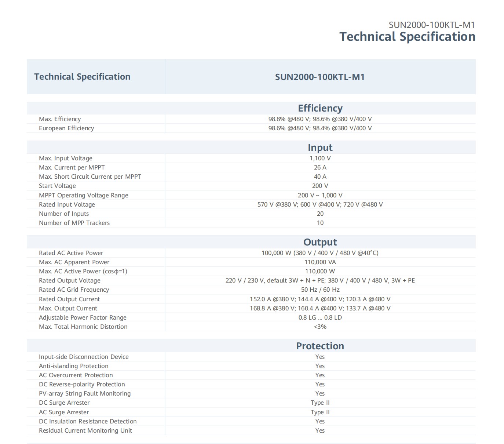This screenshot has height=444, width=504.
Task: Click the value '98.8% @480 V; 98.6% @380 V/400 V'
Action: (x=320, y=119)
